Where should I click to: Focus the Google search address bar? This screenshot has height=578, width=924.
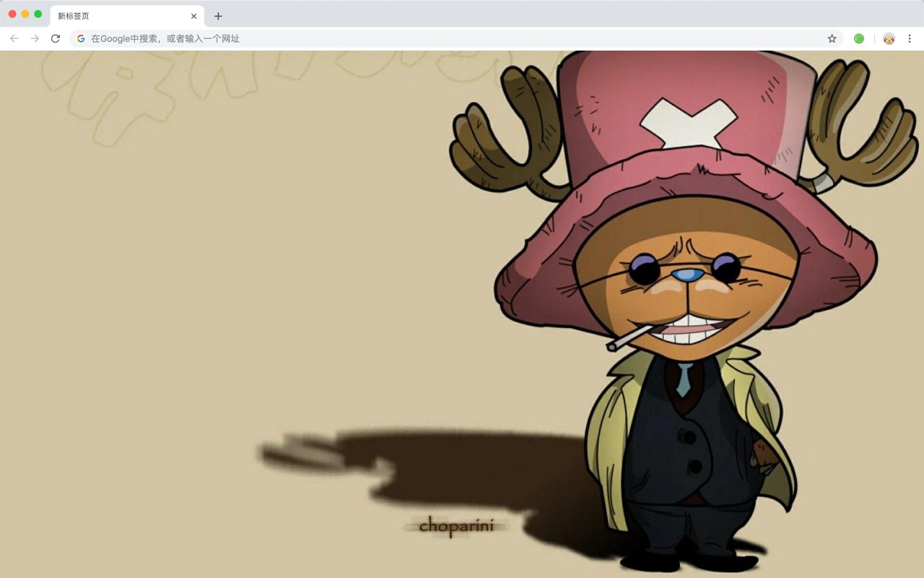click(456, 38)
